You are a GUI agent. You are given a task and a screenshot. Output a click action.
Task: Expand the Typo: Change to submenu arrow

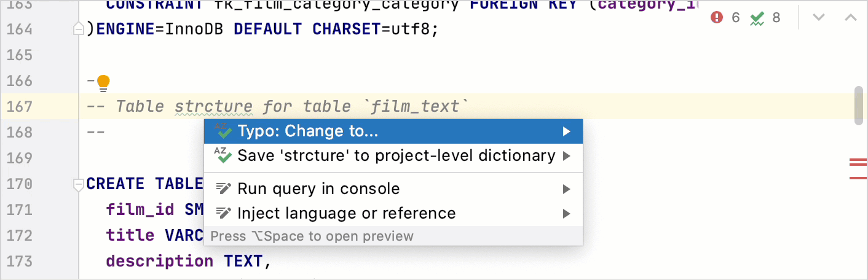click(566, 131)
